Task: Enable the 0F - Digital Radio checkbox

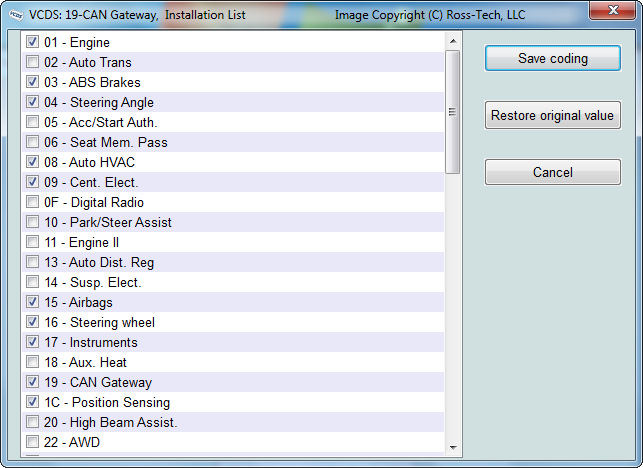Action: (x=32, y=202)
